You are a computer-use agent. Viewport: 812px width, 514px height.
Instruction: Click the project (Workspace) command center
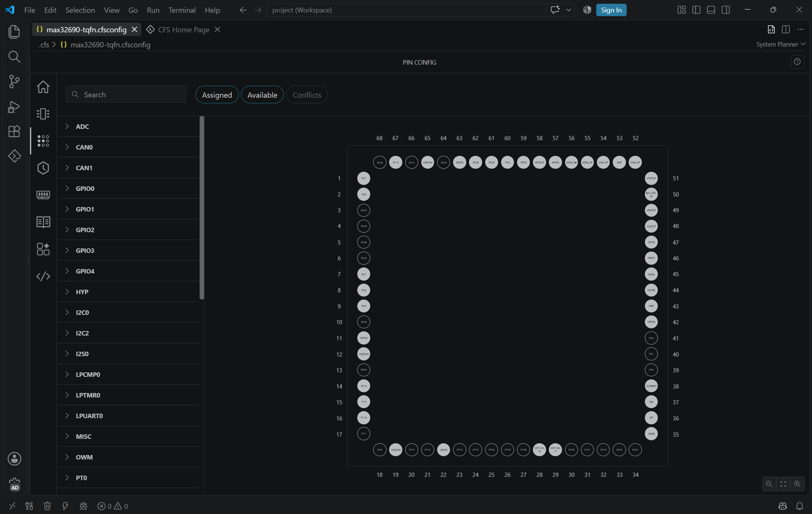pyautogui.click(x=406, y=10)
